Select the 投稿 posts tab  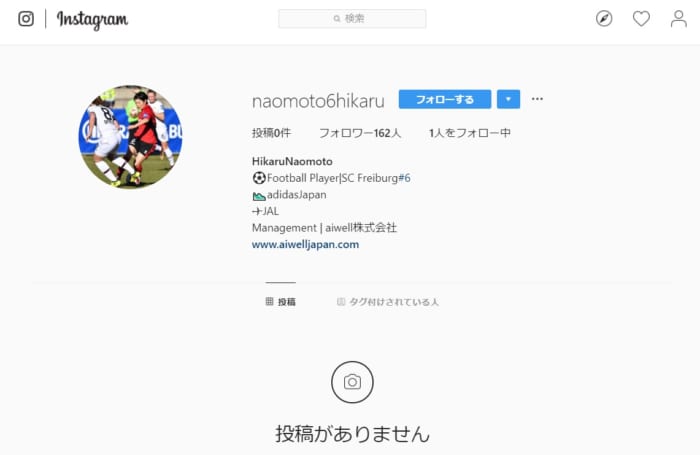[280, 302]
